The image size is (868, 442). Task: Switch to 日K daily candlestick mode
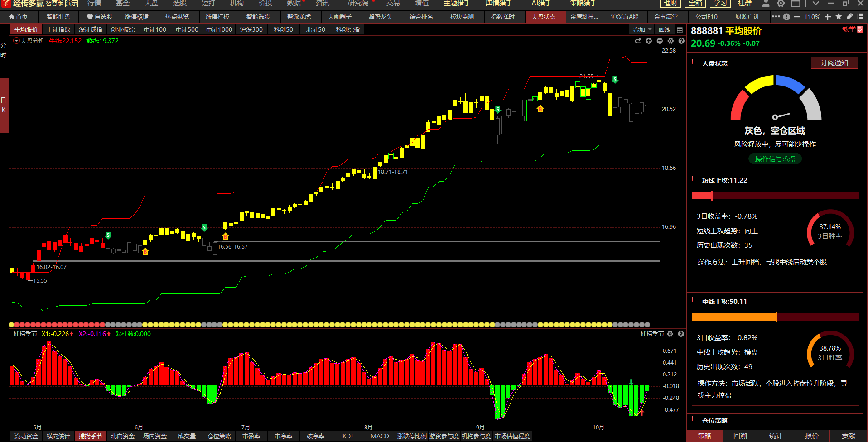(x=4, y=105)
